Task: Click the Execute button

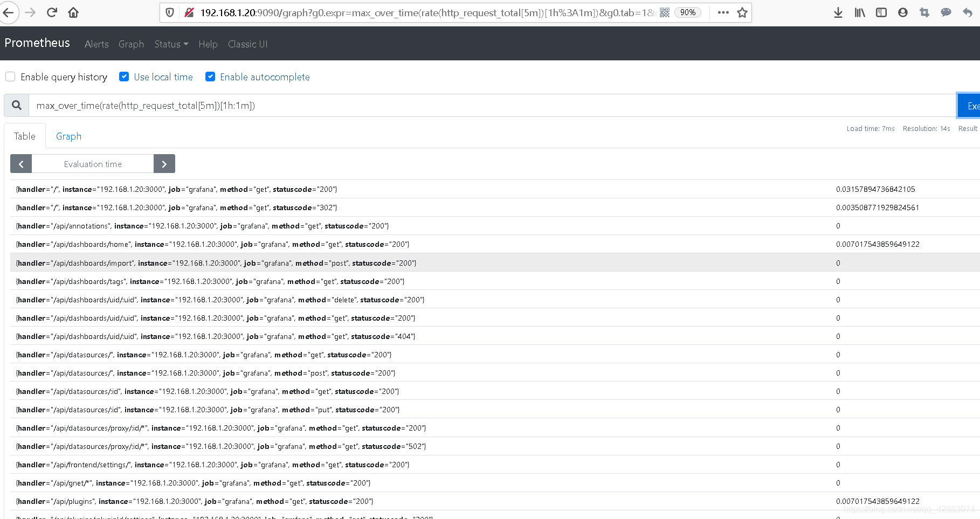Action: pos(969,106)
